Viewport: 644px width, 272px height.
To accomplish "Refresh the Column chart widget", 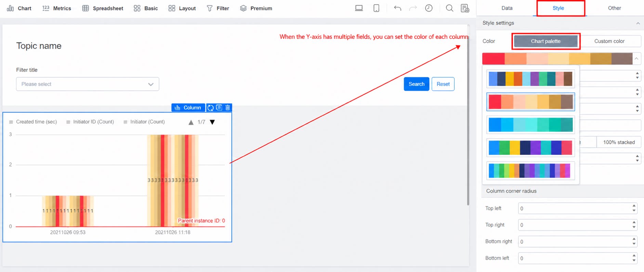I will pos(210,108).
